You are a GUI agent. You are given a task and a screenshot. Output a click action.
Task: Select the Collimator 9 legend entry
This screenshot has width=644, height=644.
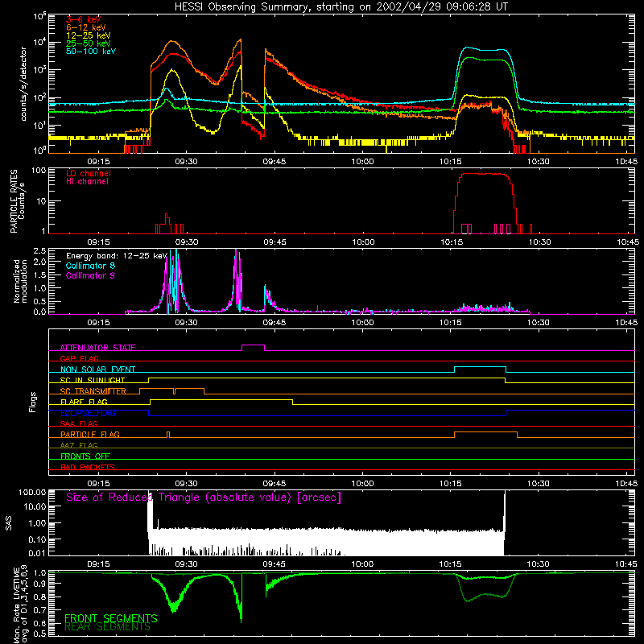tap(90, 275)
